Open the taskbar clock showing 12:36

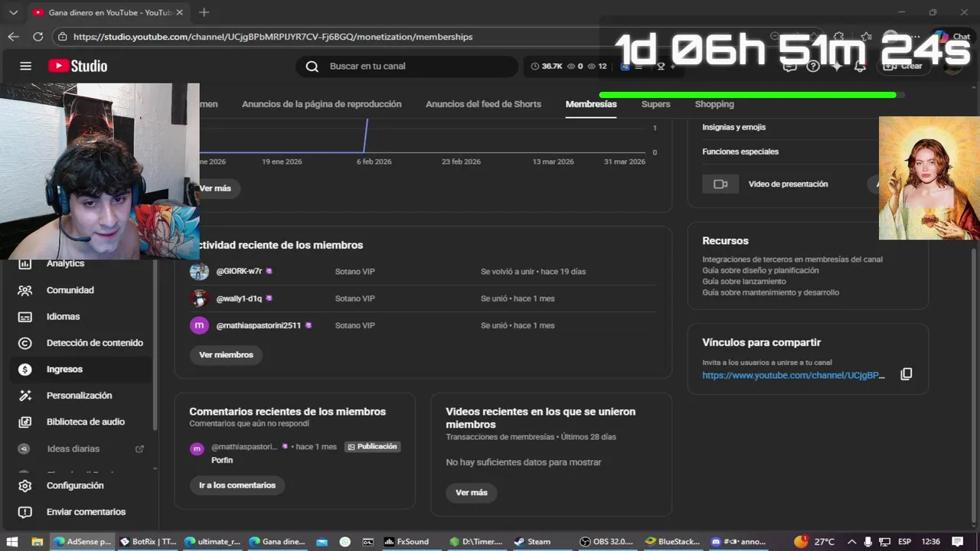click(x=930, y=542)
